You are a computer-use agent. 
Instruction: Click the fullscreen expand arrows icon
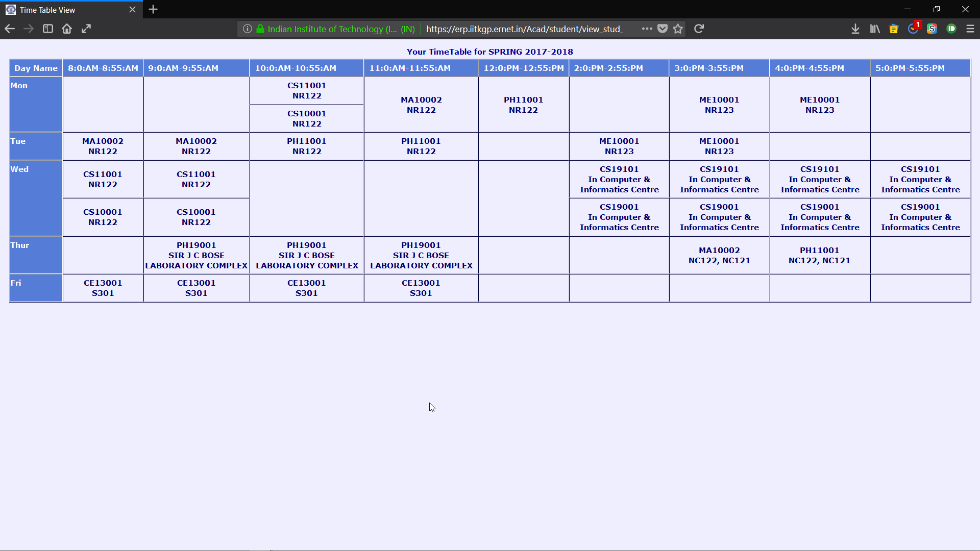(x=86, y=29)
